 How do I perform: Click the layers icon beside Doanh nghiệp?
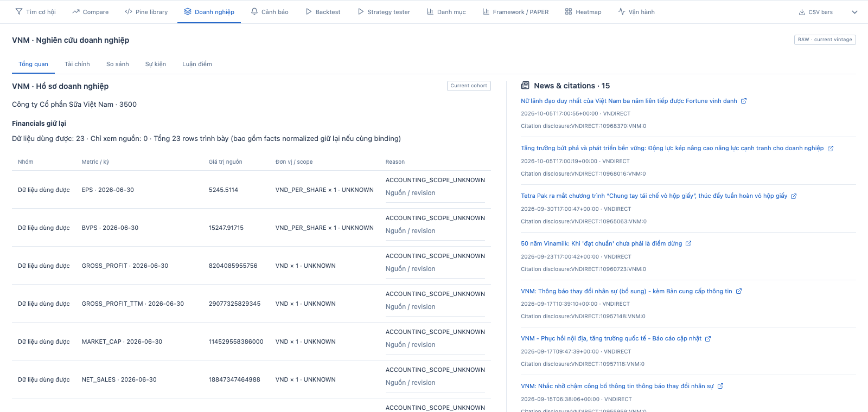(188, 11)
